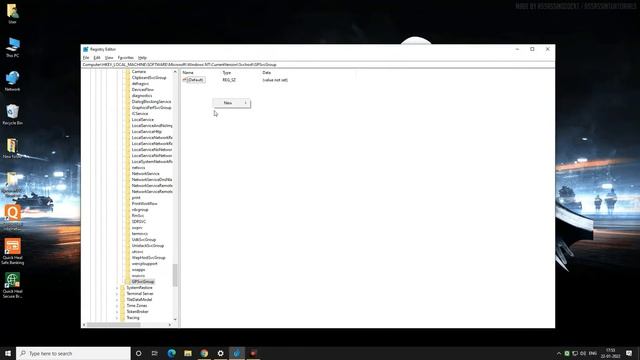This screenshot has height=360, width=640.
Task: Select the highlighted GPSvcGroup key
Action: tap(143, 282)
